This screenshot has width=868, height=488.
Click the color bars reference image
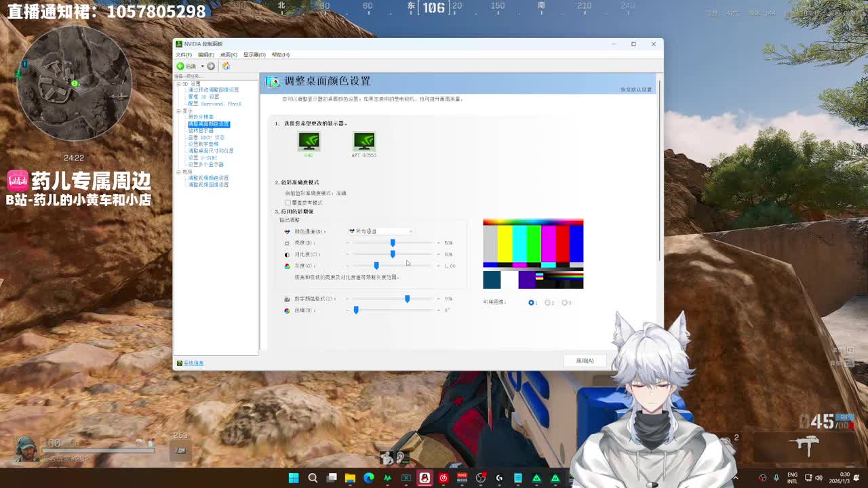point(533,254)
